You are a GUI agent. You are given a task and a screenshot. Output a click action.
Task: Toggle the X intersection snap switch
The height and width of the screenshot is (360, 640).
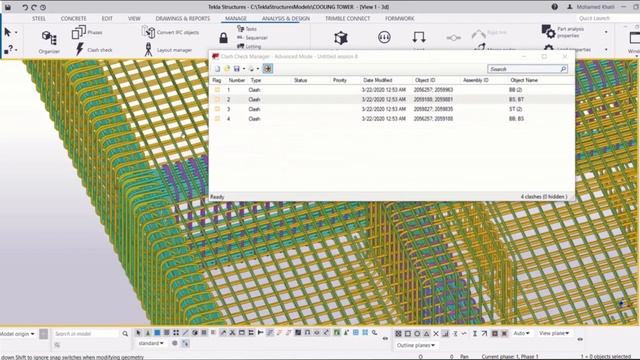436,333
